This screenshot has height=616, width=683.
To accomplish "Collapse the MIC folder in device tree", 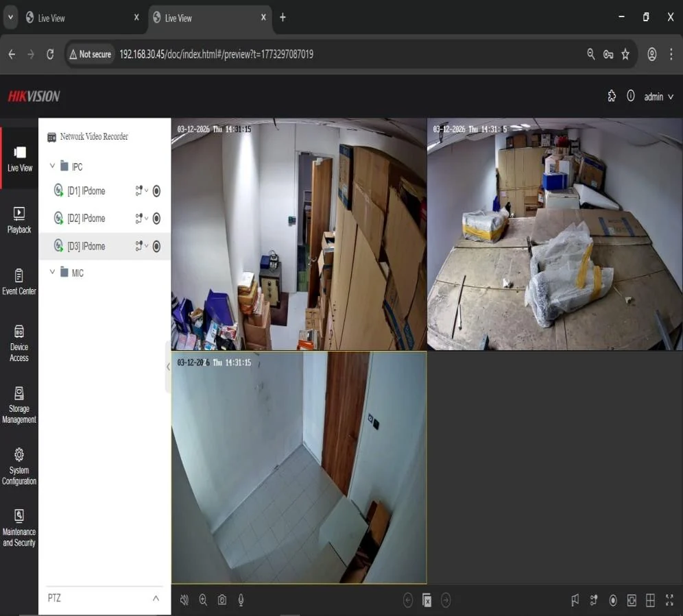I will click(x=52, y=272).
